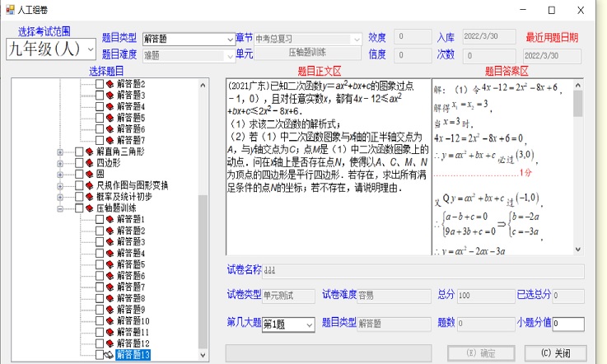Click the red book icon beside 解直角三角形
This screenshot has width=607, height=364.
90,152
